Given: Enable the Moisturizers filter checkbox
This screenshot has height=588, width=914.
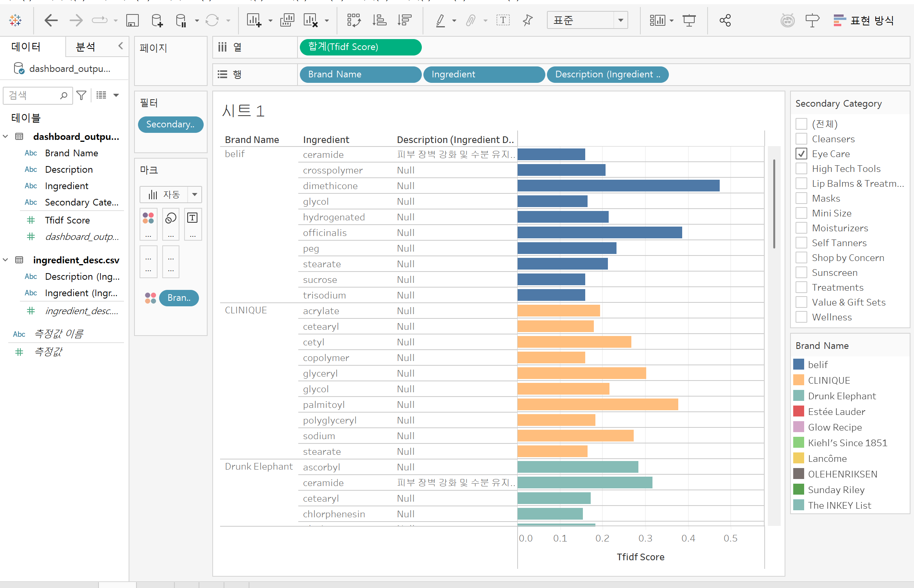Looking at the screenshot, I should pos(801,228).
